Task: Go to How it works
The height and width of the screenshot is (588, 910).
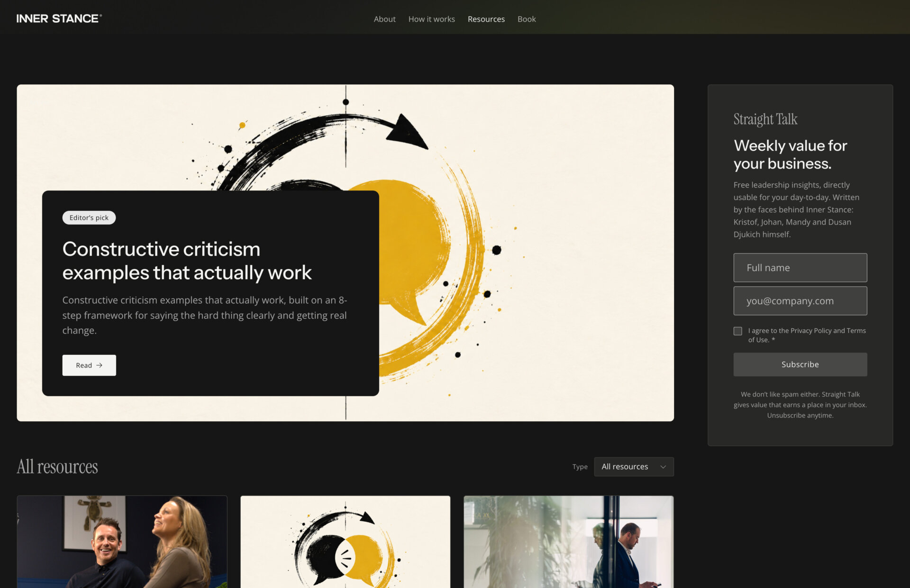Action: pos(431,19)
